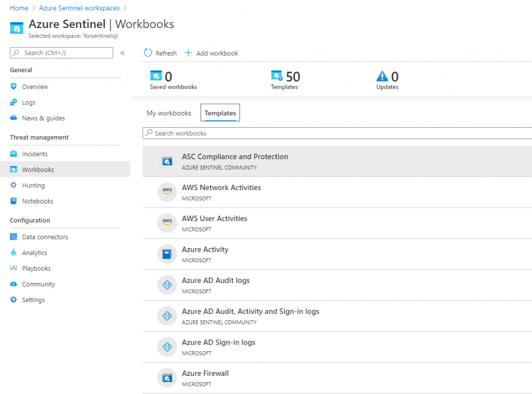Click the AWS User Activities aws icon

click(167, 223)
